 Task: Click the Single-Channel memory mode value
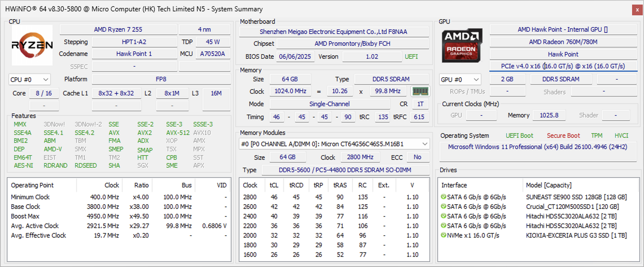(329, 104)
